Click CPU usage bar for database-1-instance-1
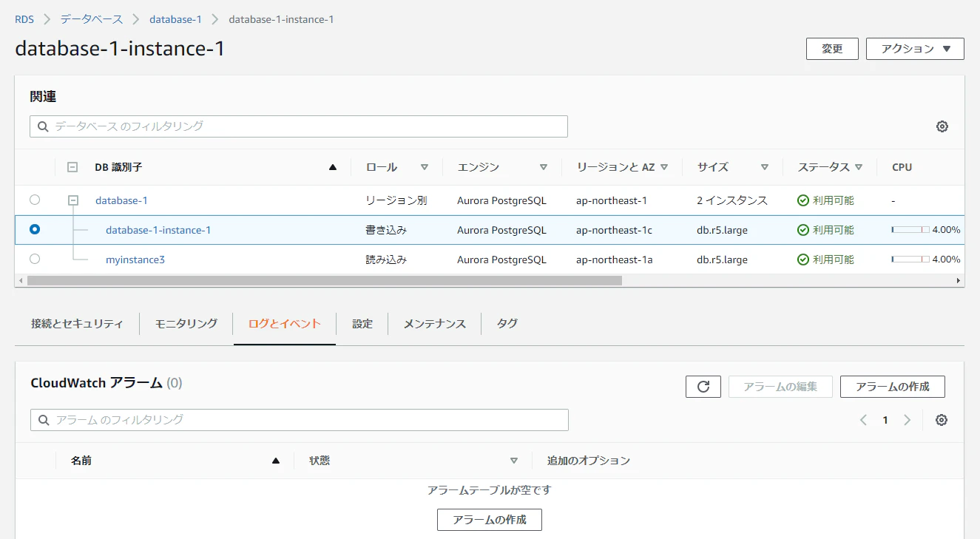The width and height of the screenshot is (980, 539). (x=910, y=230)
